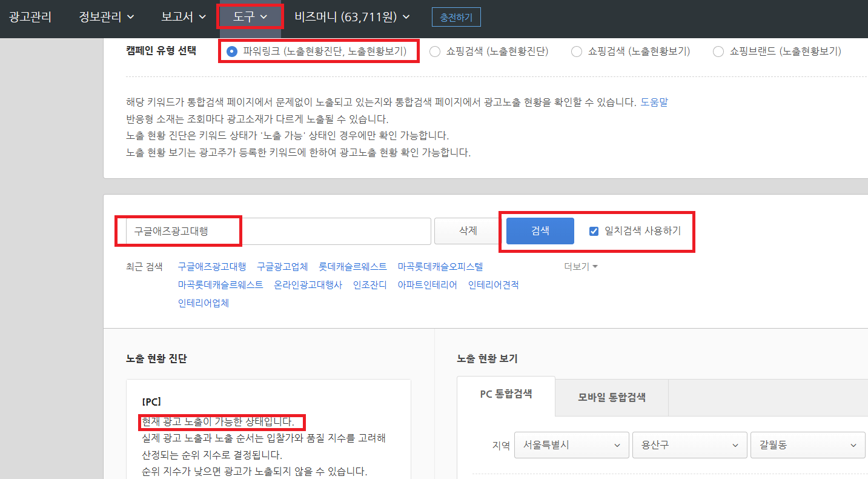Expand the 보고서 menu
The height and width of the screenshot is (479, 868).
pyautogui.click(x=182, y=16)
